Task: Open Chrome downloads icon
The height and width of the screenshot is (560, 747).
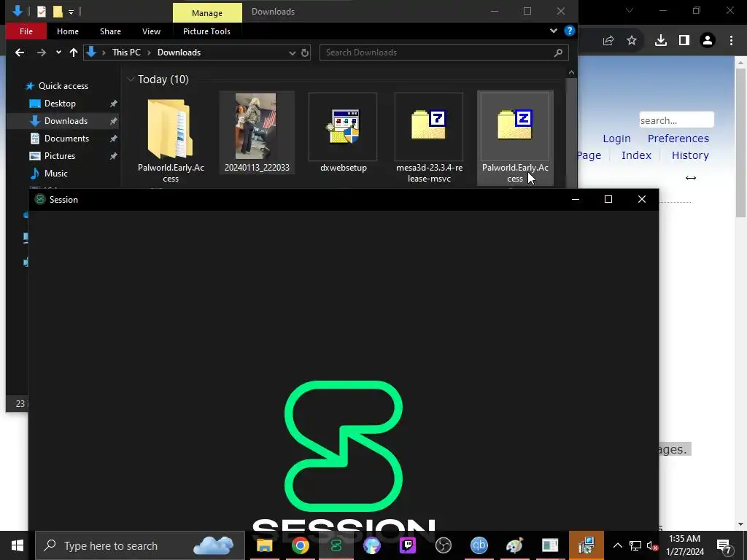Action: 660,41
